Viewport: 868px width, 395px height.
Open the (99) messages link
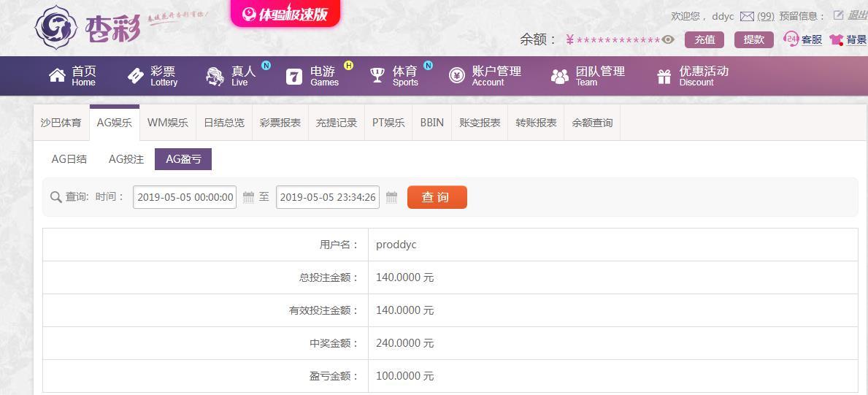click(766, 16)
